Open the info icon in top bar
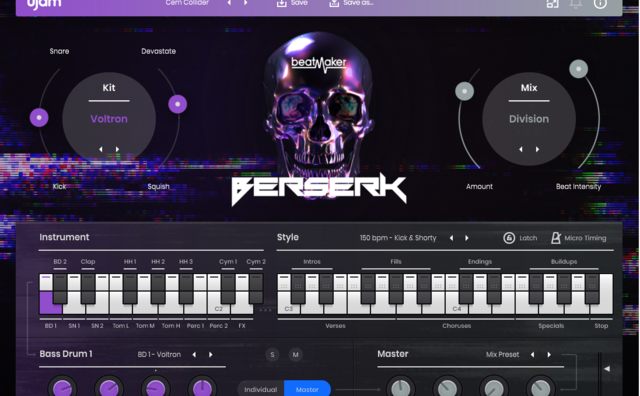Screen dimensions: 640x396 [x=600, y=4]
